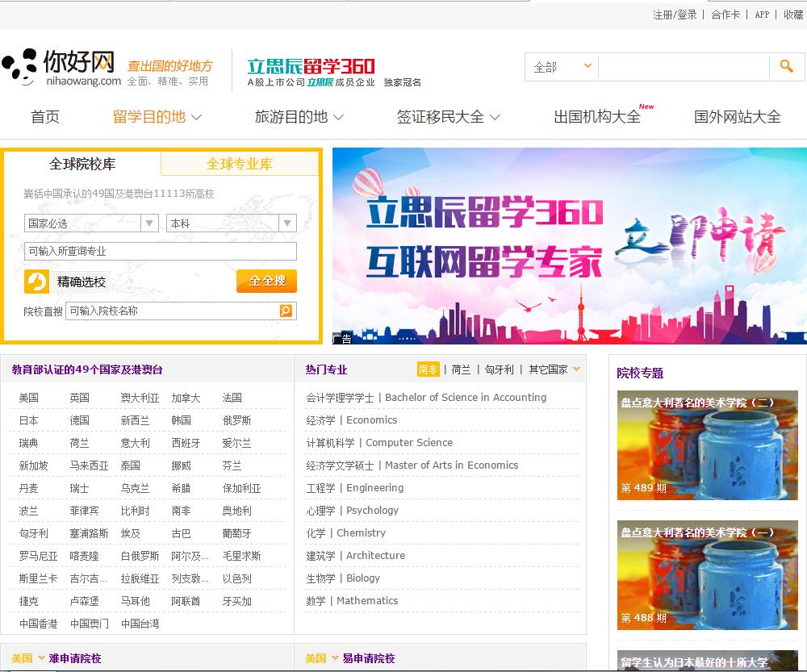The image size is (807, 672).
Task: Open 经济学文学硕士 Master of Arts in Economics
Action: click(412, 465)
